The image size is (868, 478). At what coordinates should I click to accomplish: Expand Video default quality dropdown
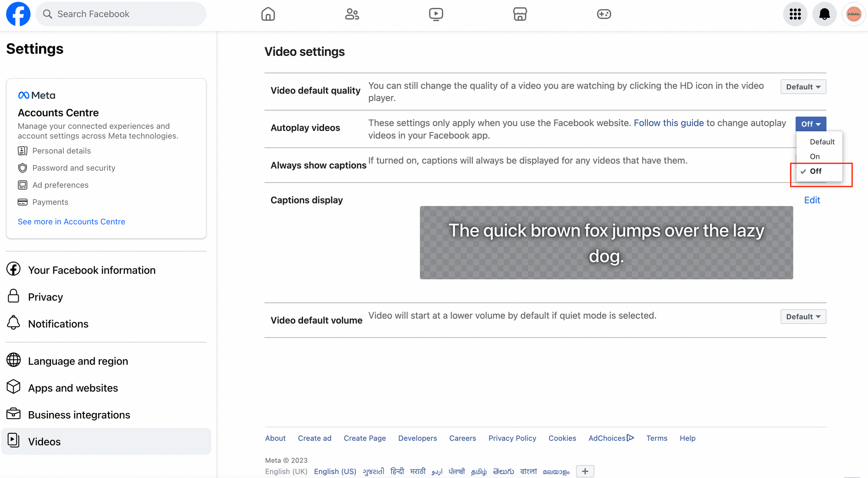click(x=803, y=87)
